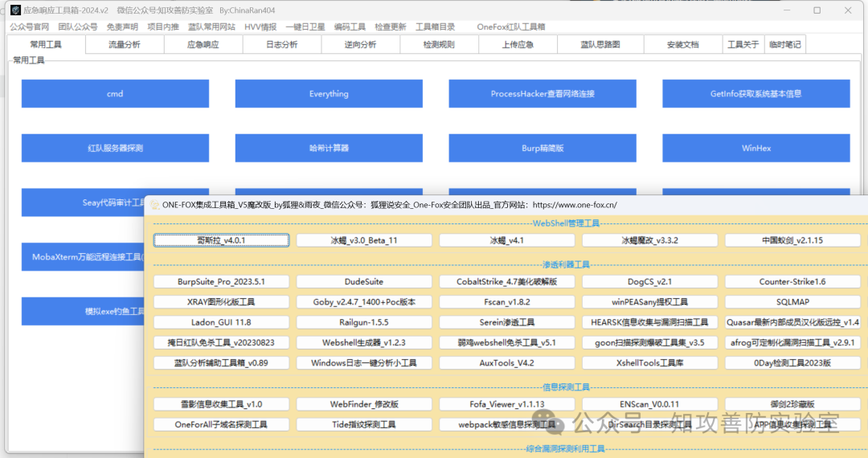This screenshot has height=458, width=868.
Task: Launch Burp精简版
Action: (x=542, y=148)
